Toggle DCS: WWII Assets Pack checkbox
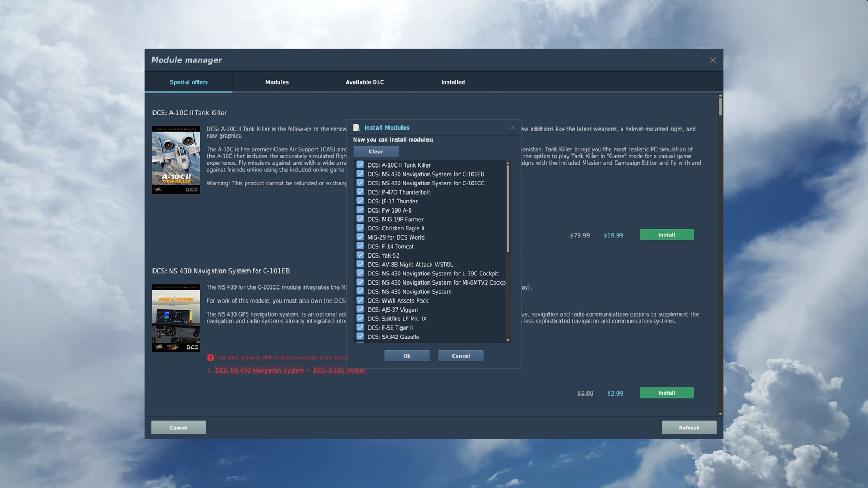 point(360,300)
